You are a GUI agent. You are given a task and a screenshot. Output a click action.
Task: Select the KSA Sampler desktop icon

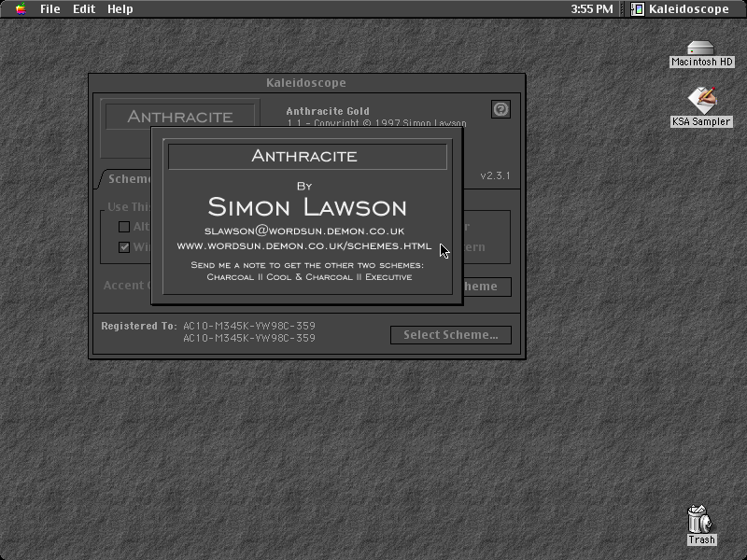(x=701, y=107)
